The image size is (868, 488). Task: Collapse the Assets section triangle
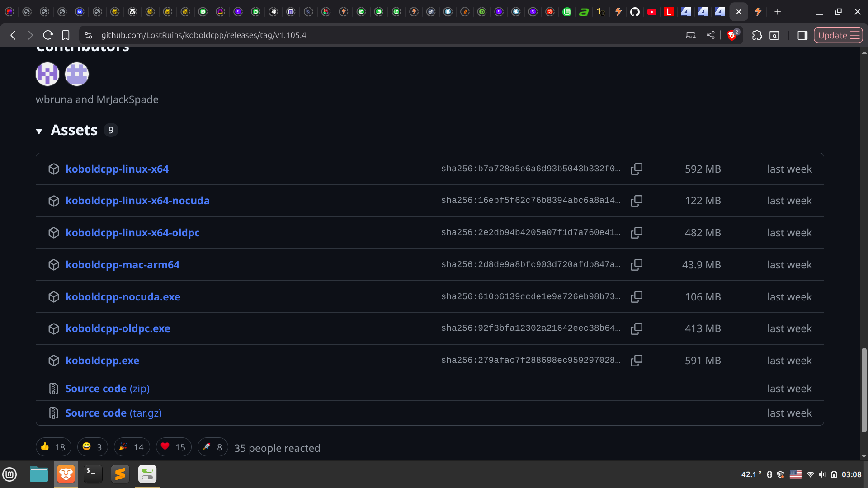pyautogui.click(x=39, y=131)
